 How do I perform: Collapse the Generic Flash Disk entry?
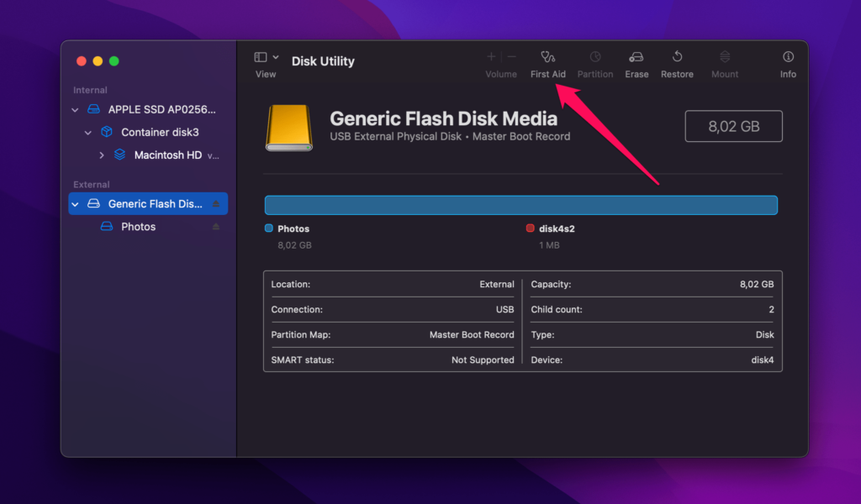pos(75,204)
